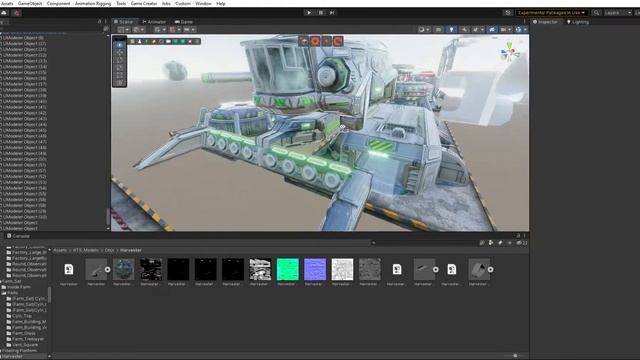
Task: Open the handle rotation global/local dropdown
Action: point(139,29)
